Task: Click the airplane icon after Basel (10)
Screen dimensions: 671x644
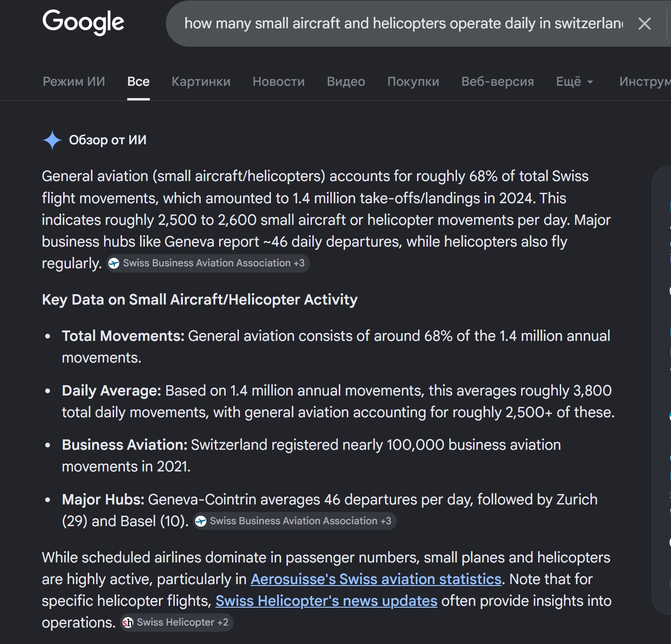Action: pyautogui.click(x=201, y=521)
